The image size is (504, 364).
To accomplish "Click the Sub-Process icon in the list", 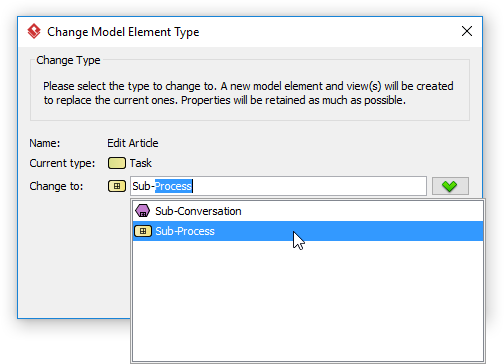I will [143, 231].
